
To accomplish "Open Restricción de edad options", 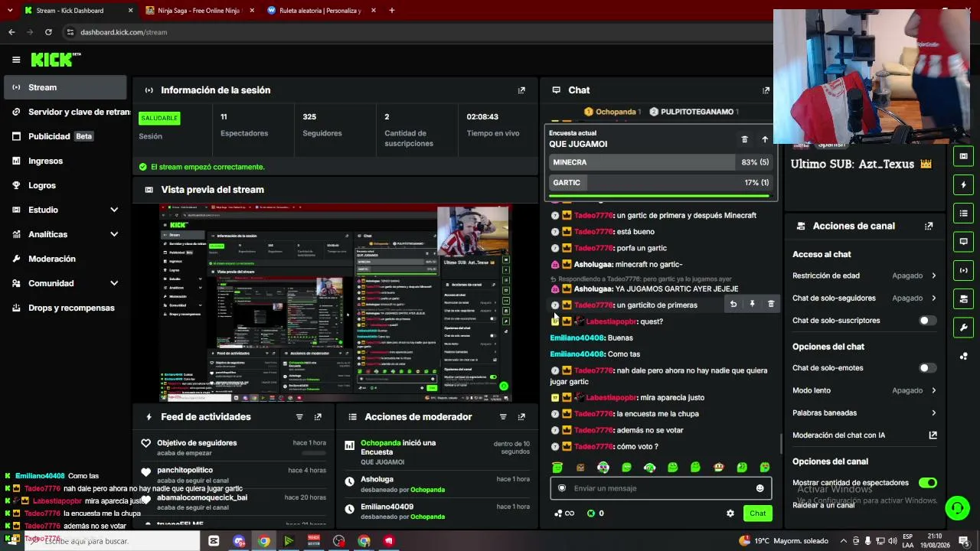I will click(864, 275).
